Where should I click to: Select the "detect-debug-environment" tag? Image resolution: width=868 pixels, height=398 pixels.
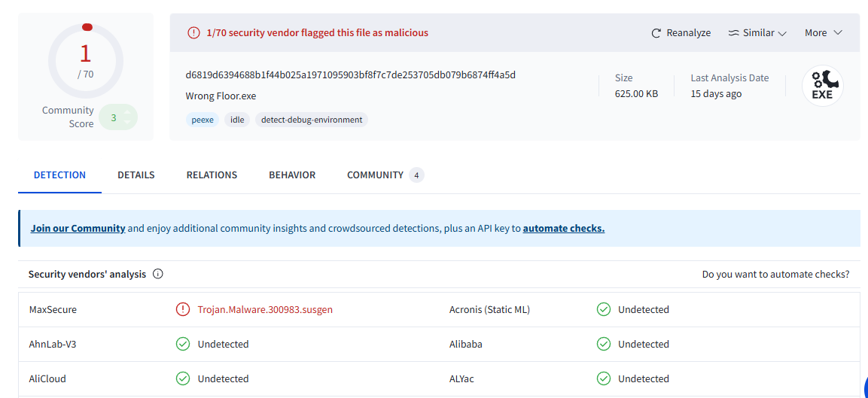point(312,120)
